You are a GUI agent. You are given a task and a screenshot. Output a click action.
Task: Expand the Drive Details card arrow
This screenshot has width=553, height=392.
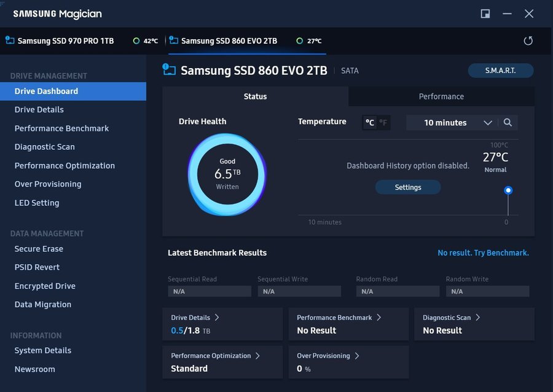coord(217,318)
